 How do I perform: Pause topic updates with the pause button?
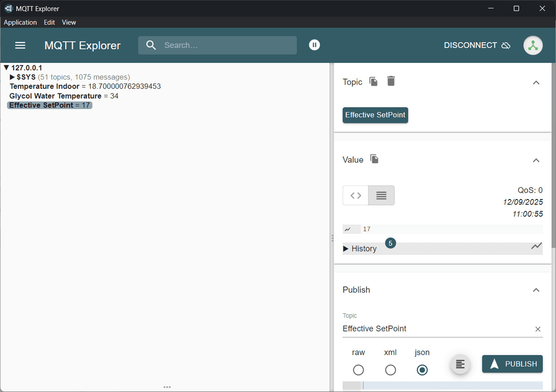315,45
